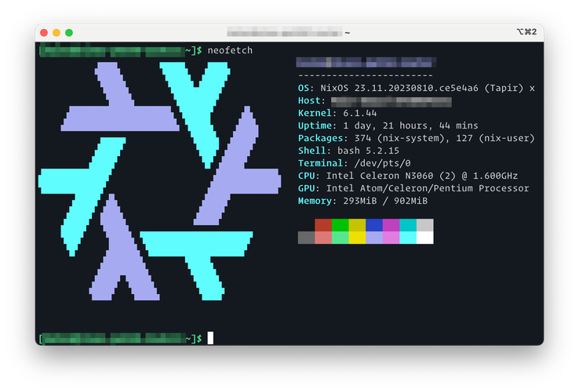Select the Uptime 1 day, 21 hours line

click(388, 125)
